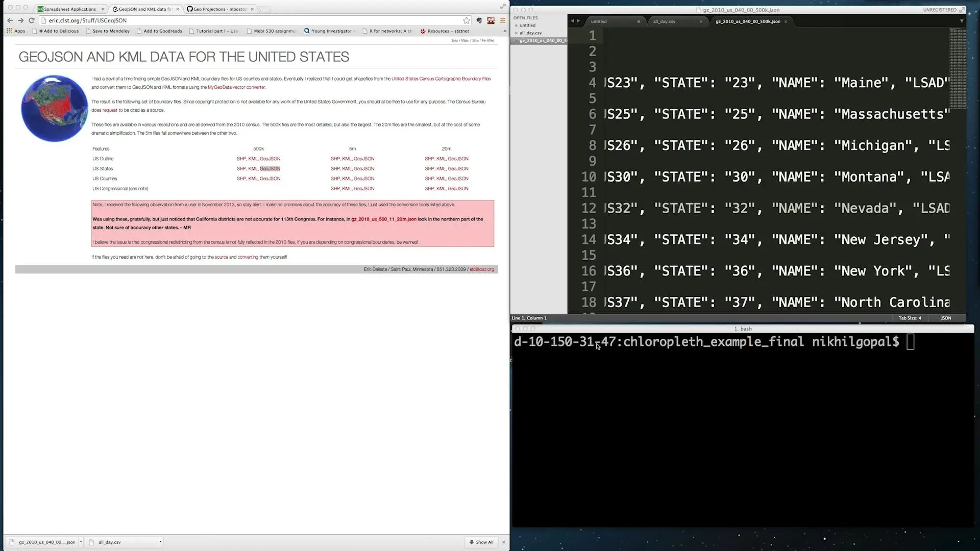Image resolution: width=980 pixels, height=551 pixels.
Task: Open the Chrome hamburger menu
Action: (503, 20)
